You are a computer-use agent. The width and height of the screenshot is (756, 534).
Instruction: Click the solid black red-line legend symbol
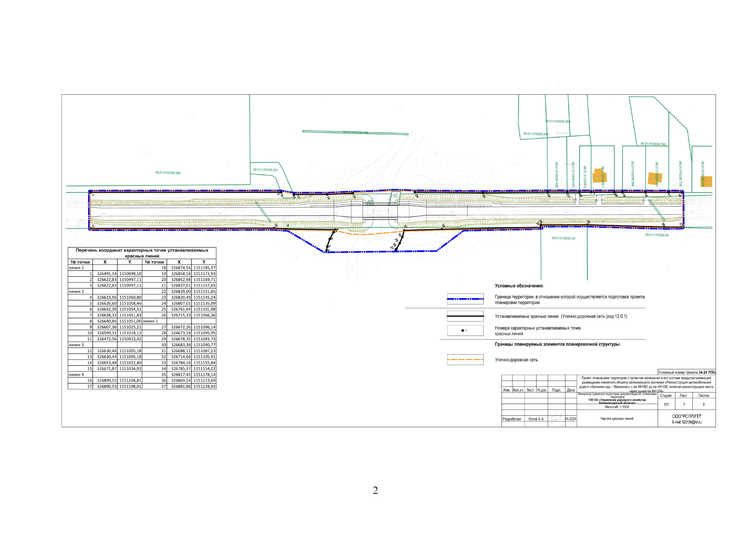click(x=465, y=316)
